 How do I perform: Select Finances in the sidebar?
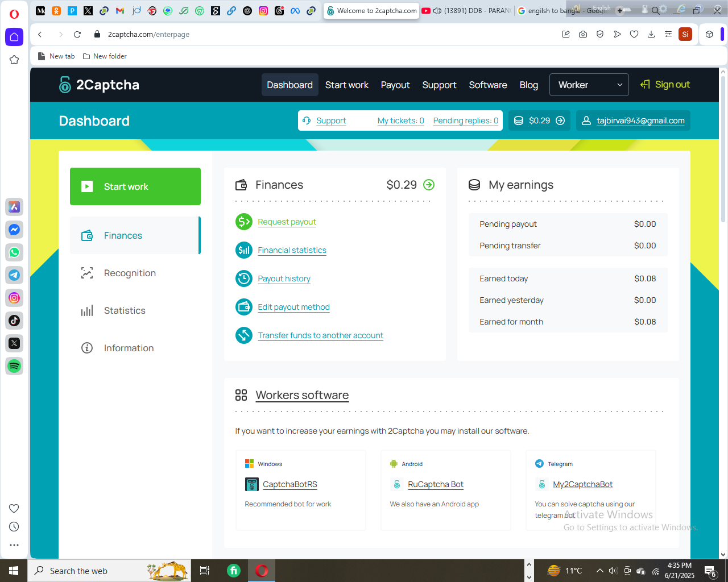click(x=135, y=235)
